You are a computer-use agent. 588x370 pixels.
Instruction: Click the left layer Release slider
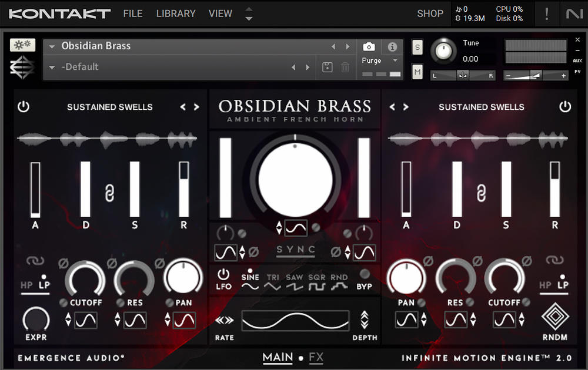click(184, 189)
